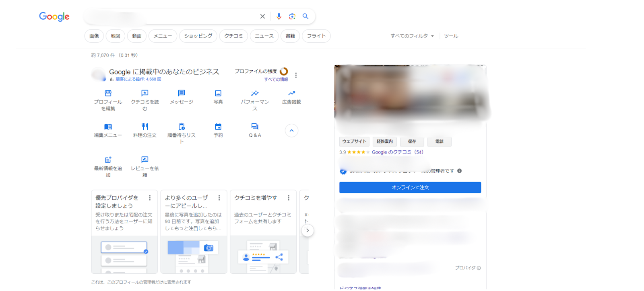
Task: Select the 画像 filter tab
Action: [x=94, y=36]
